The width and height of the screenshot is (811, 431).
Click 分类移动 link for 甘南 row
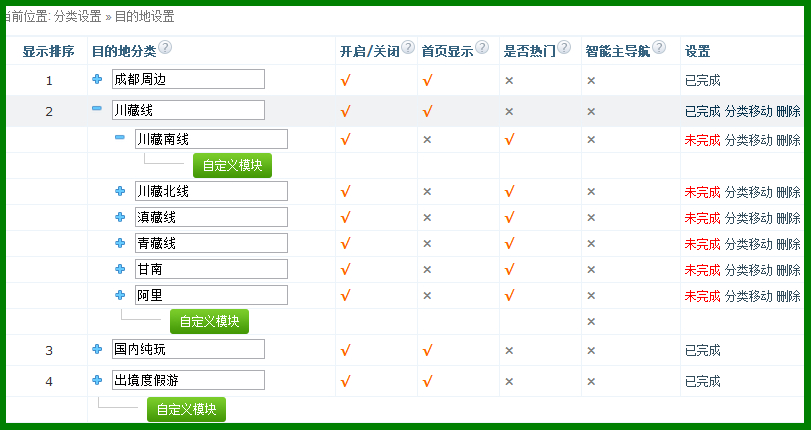tap(748, 270)
